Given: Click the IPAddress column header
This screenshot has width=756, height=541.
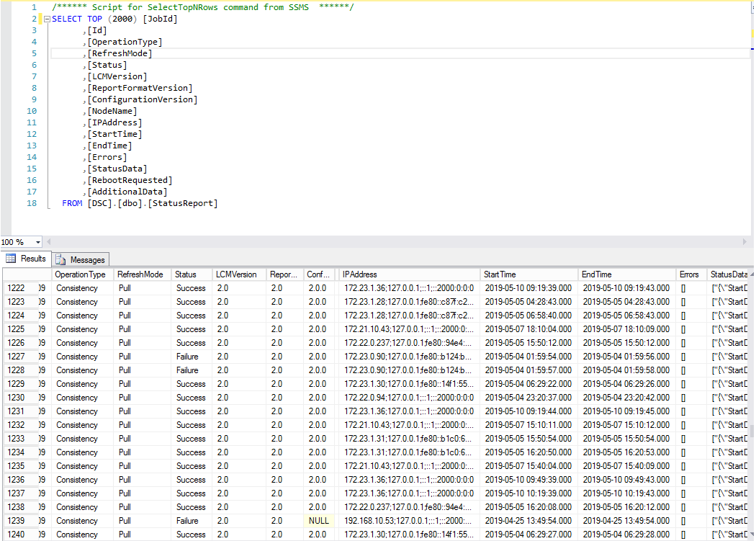Looking at the screenshot, I should [x=409, y=274].
